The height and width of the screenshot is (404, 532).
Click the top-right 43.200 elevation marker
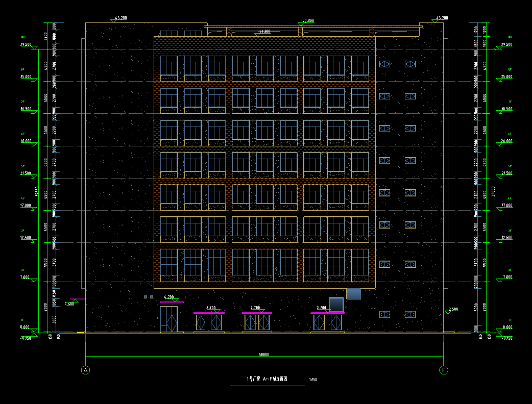point(442,18)
